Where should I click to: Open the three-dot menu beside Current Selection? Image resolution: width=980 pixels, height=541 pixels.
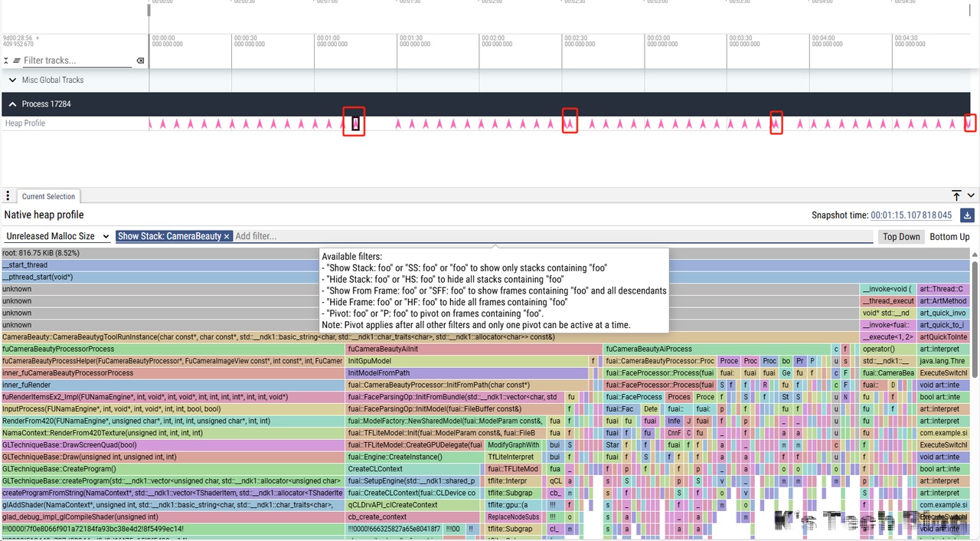7,196
